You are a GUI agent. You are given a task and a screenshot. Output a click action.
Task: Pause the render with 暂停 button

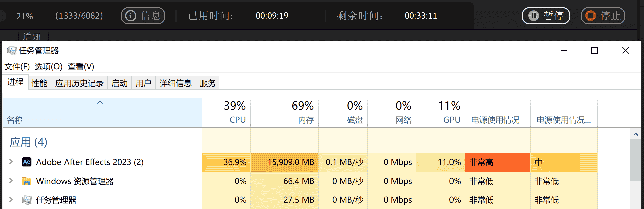coord(546,16)
